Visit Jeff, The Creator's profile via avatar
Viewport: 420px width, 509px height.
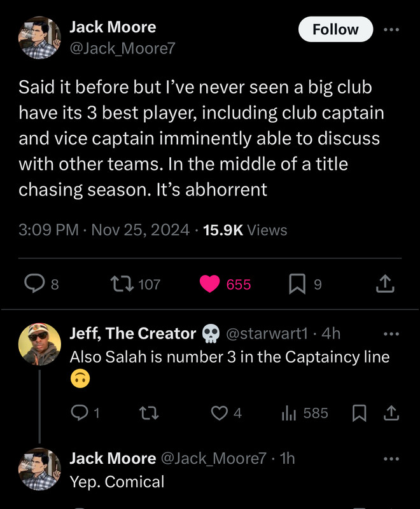coord(39,344)
